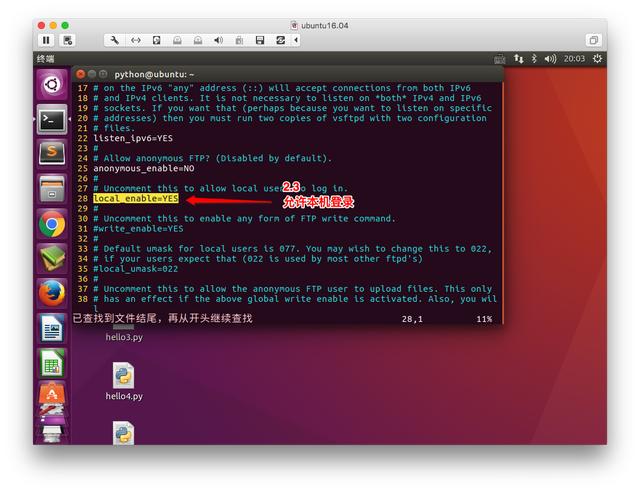The width and height of the screenshot is (640, 492).
Task: Click the VM sound speaker icon
Action: (x=218, y=40)
